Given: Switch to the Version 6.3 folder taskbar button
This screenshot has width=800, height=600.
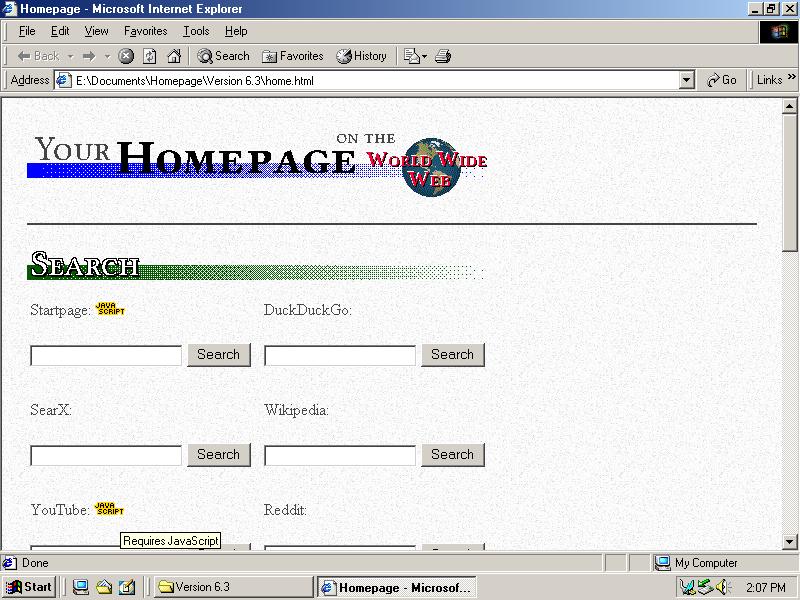Looking at the screenshot, I should click(234, 587).
